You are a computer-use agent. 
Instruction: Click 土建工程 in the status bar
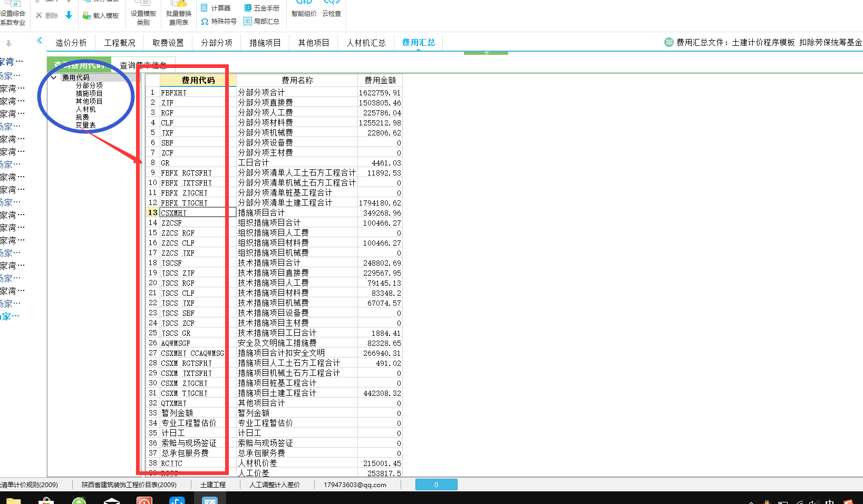213,484
